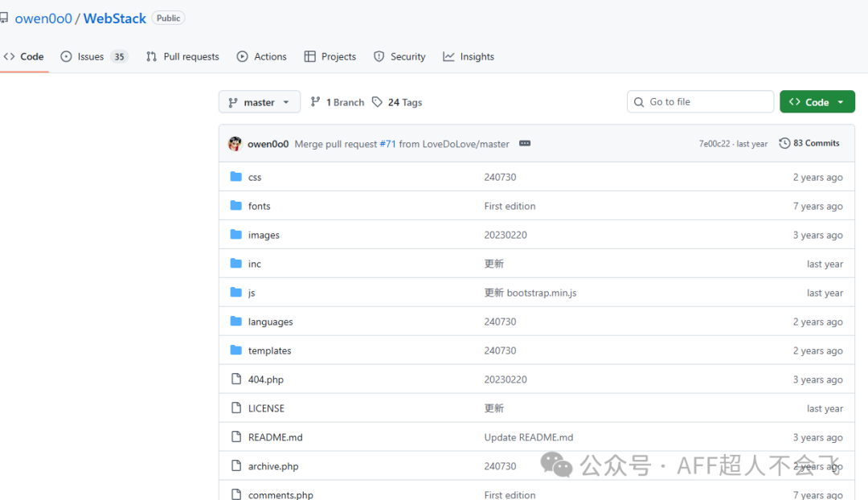This screenshot has width=868, height=500.
Task: Click the templates folder icon
Action: coord(235,350)
